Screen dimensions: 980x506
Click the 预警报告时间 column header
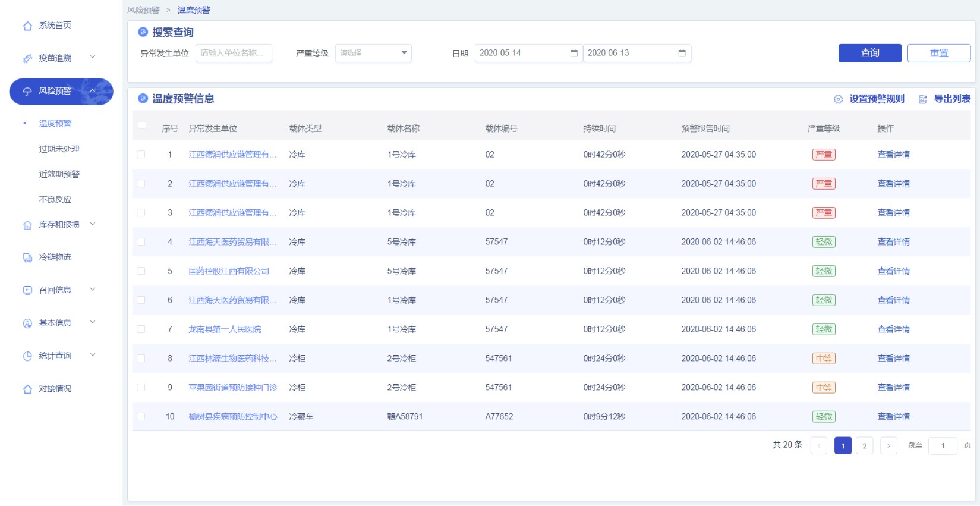[705, 128]
